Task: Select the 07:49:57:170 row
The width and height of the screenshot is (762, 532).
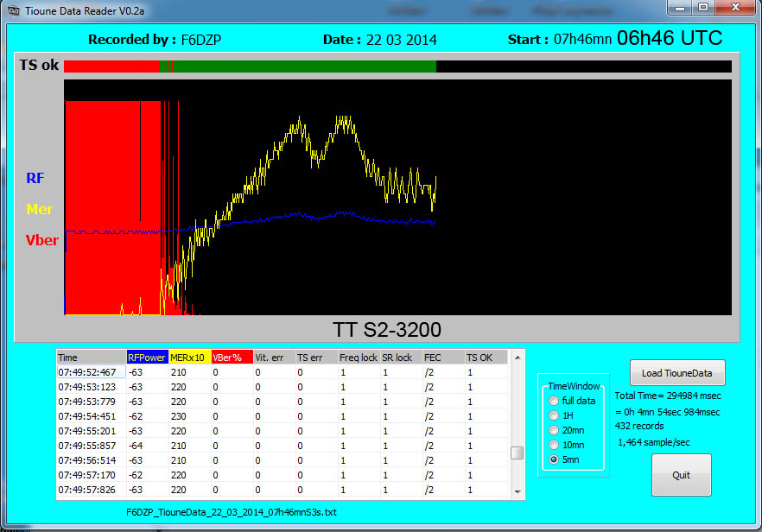Action: point(282,474)
